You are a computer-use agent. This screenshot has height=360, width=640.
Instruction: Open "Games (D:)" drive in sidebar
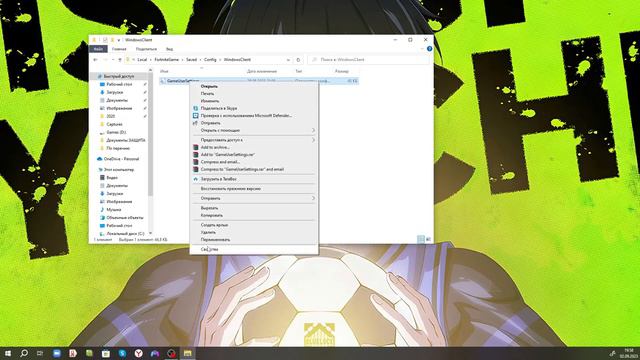point(116,132)
